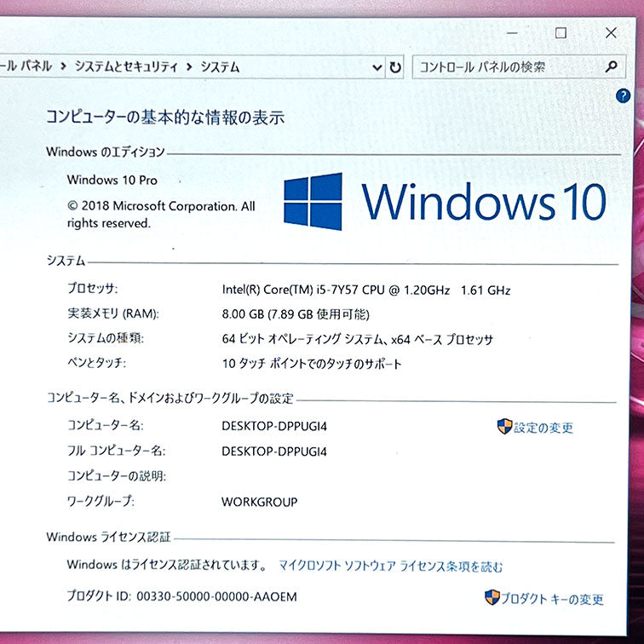Expand the chevron before システムとセキュリティ in the breadcrumb

63,66
